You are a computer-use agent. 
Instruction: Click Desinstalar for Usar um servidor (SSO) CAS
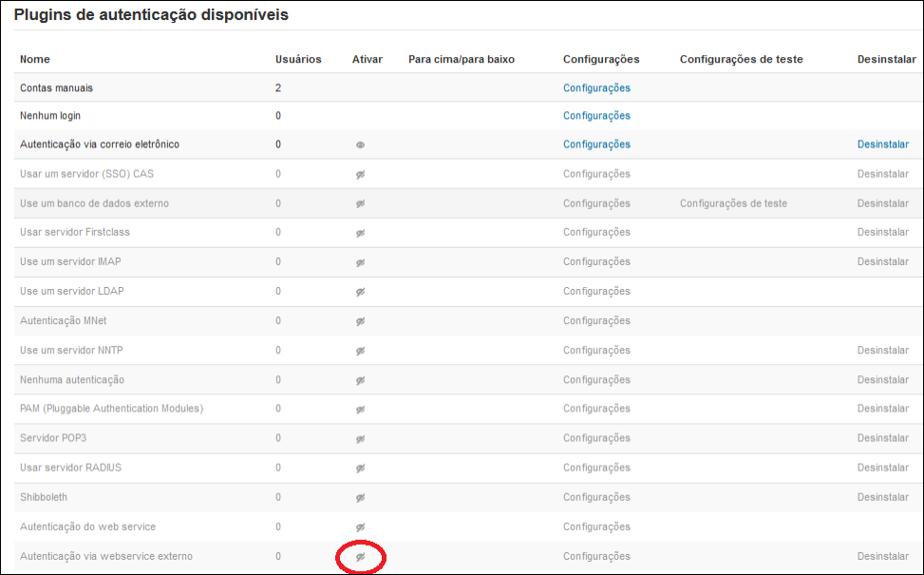883,174
